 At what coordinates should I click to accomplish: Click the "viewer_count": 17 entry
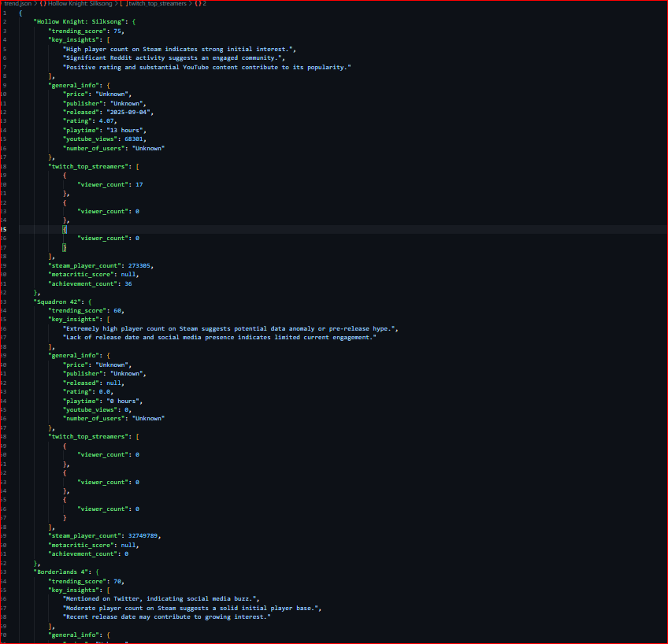point(110,185)
